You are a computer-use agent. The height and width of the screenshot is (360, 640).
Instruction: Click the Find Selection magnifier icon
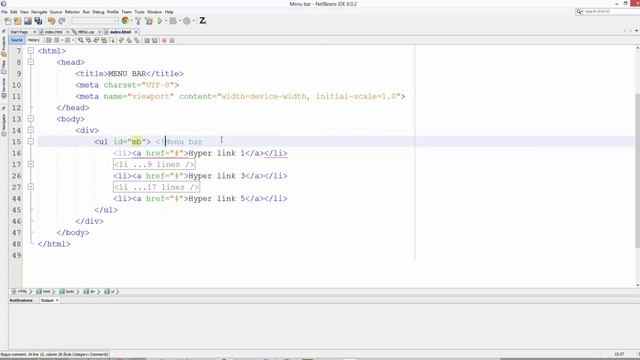point(81,40)
